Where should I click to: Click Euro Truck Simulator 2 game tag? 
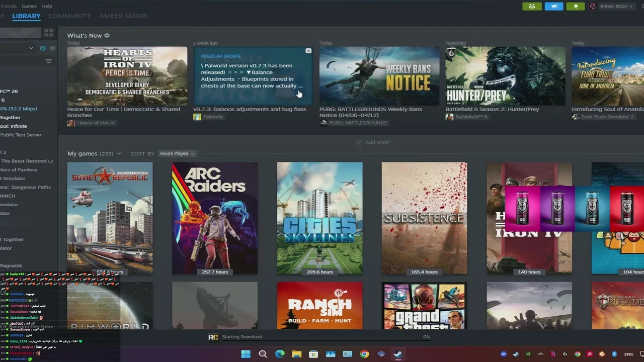click(x=603, y=117)
